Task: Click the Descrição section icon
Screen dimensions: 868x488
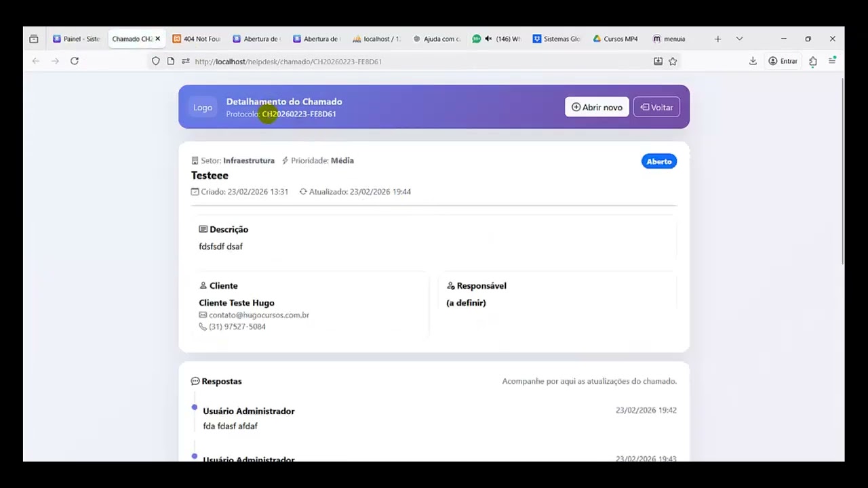Action: [x=203, y=229]
